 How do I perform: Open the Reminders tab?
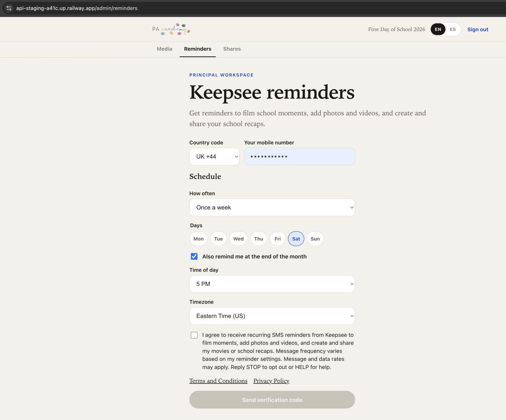pyautogui.click(x=198, y=49)
